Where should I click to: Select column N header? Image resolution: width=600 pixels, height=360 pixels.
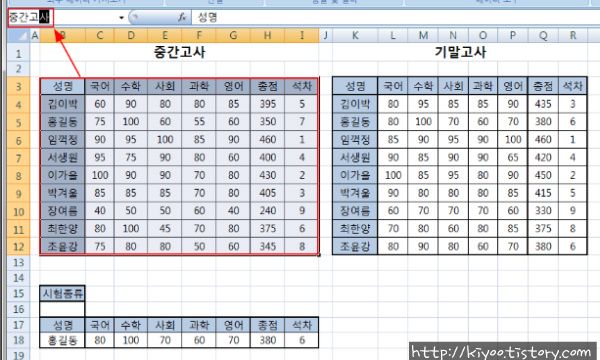click(x=453, y=36)
